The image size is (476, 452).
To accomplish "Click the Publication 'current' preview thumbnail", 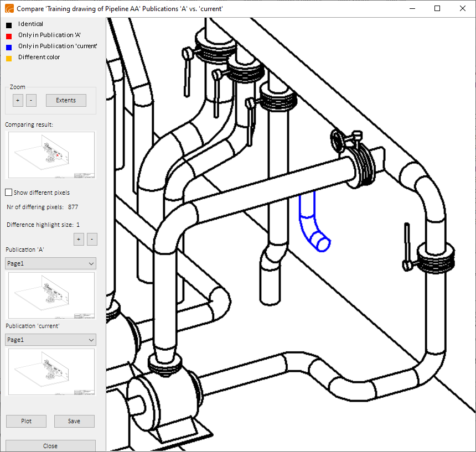I will [50, 372].
